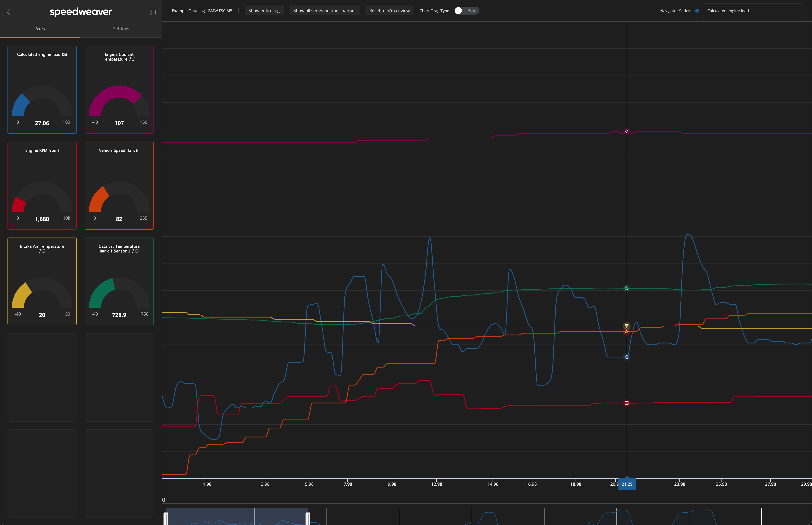Click Show all series on one channel
Image resolution: width=812 pixels, height=525 pixels.
324,11
